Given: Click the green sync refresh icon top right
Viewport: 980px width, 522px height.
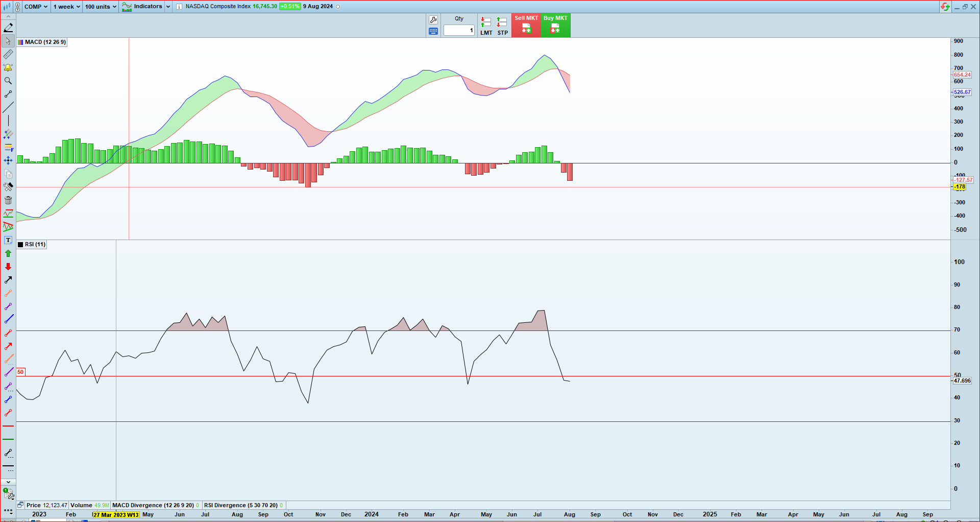Looking at the screenshot, I should pos(945,7).
